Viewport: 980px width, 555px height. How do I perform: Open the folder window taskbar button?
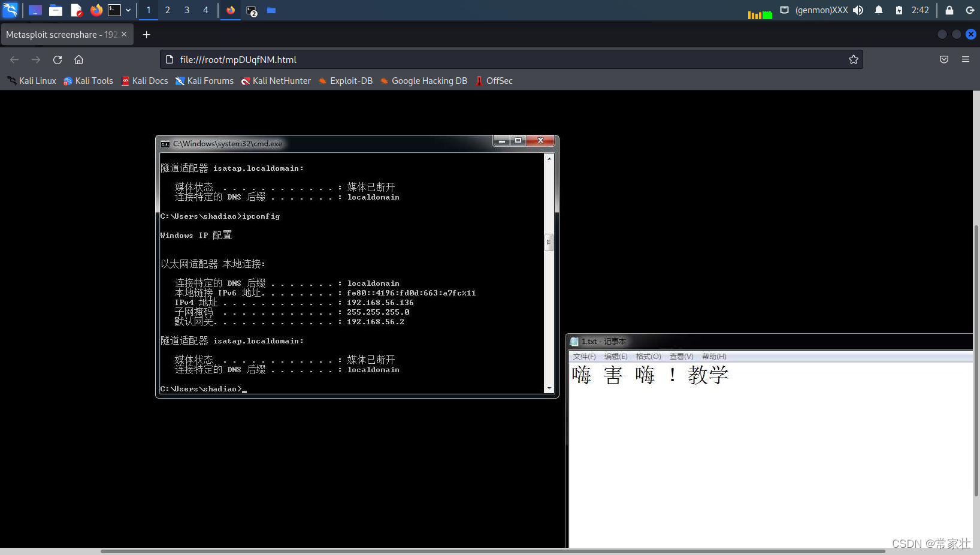pyautogui.click(x=271, y=10)
